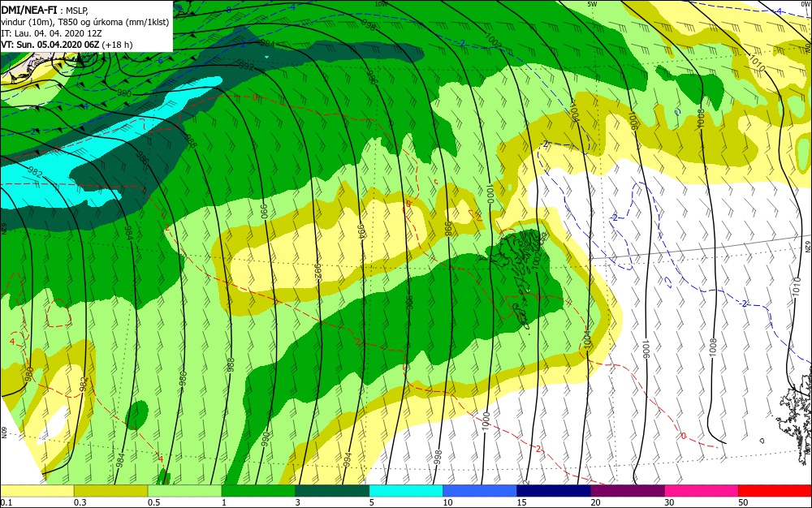
Task: Click the '62N' latitude label on right edge
Action: click(x=808, y=245)
